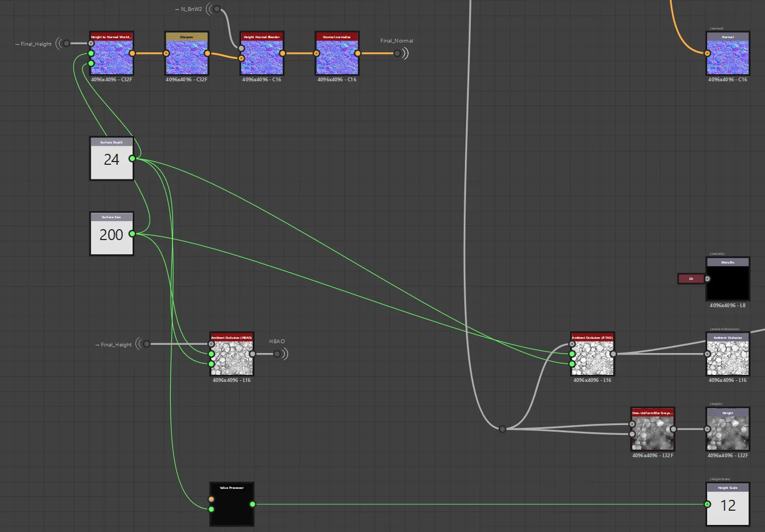This screenshot has height=532, width=765.
Task: Select the Ambient Occlusion output node
Action: click(728, 354)
